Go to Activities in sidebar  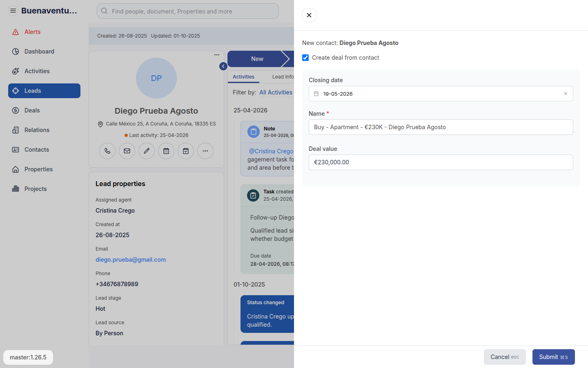click(44, 71)
